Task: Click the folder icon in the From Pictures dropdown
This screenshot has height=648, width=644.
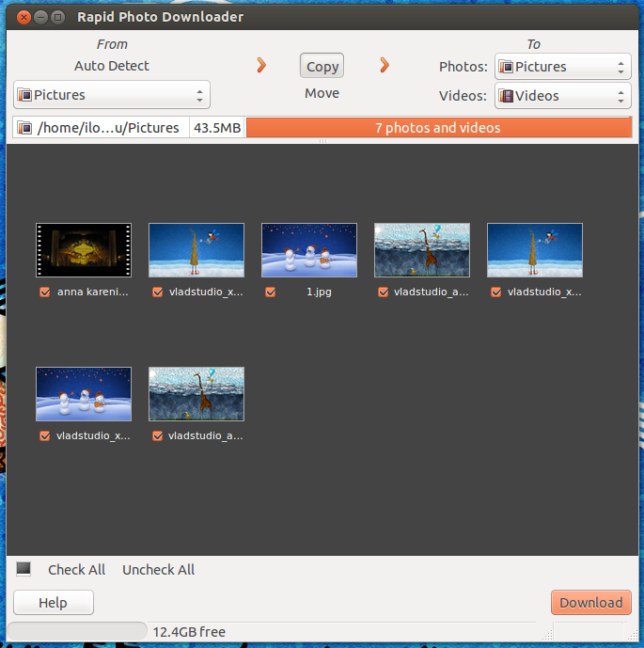Action: pos(24,95)
